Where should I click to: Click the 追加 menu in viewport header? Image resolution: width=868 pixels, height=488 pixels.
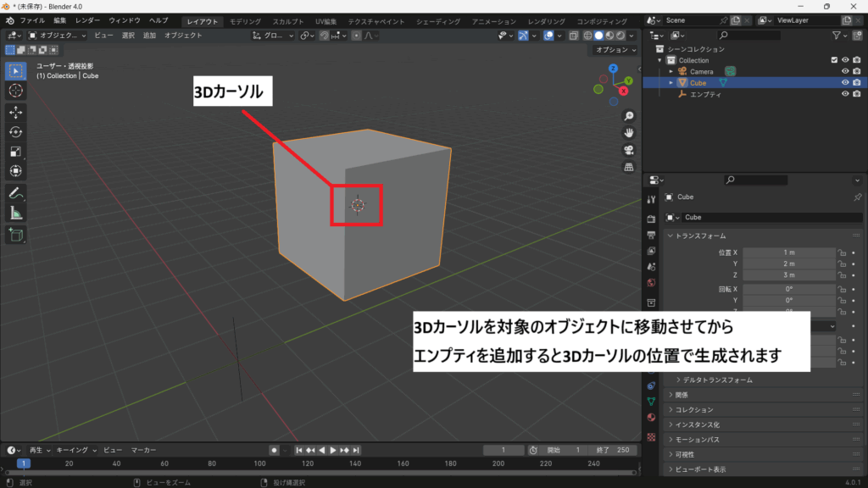coord(149,36)
